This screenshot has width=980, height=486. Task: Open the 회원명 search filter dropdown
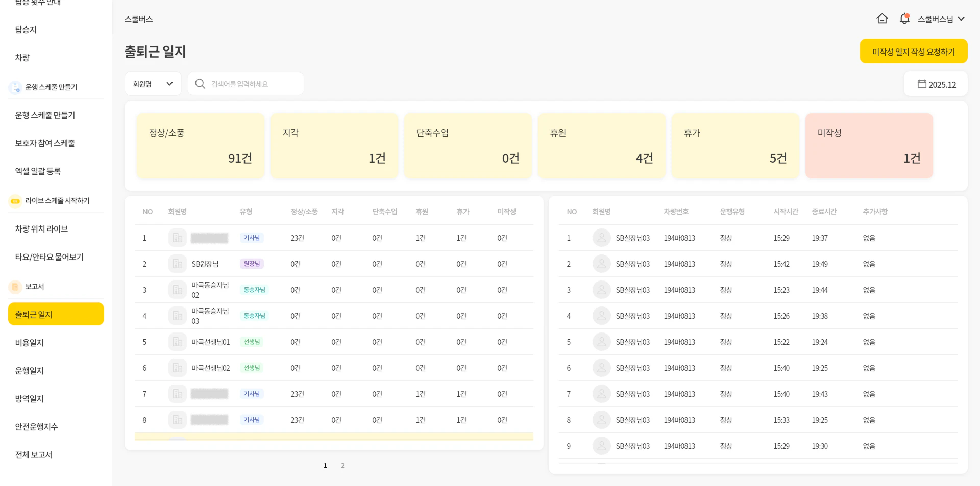[x=153, y=84]
